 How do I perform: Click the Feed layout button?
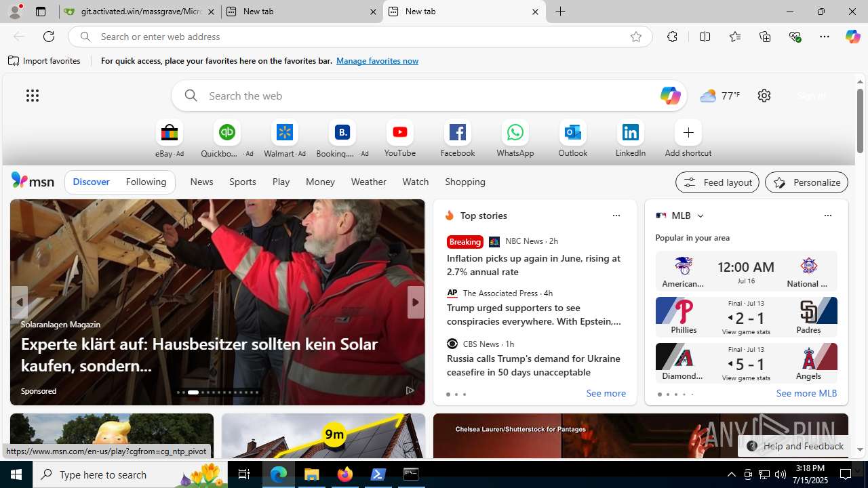[717, 182]
